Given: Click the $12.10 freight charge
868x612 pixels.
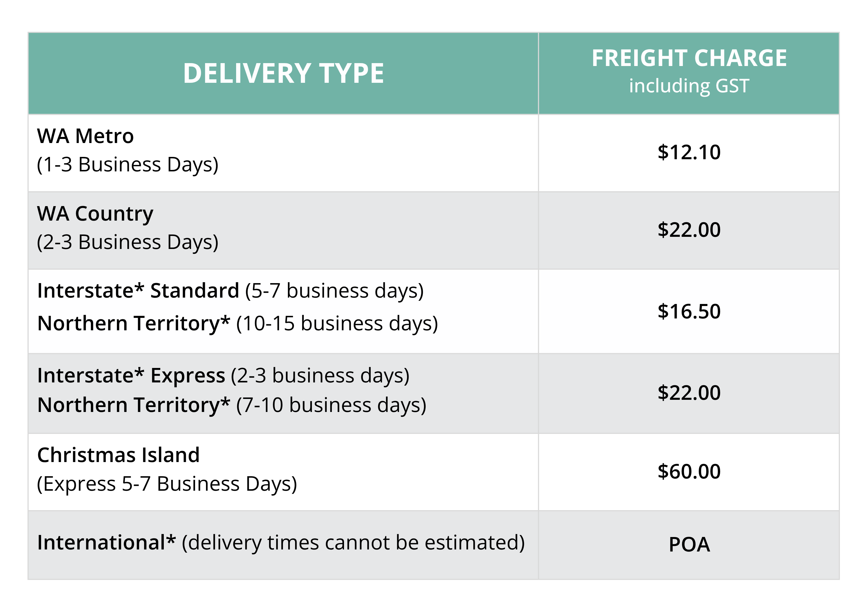Looking at the screenshot, I should [x=689, y=153].
